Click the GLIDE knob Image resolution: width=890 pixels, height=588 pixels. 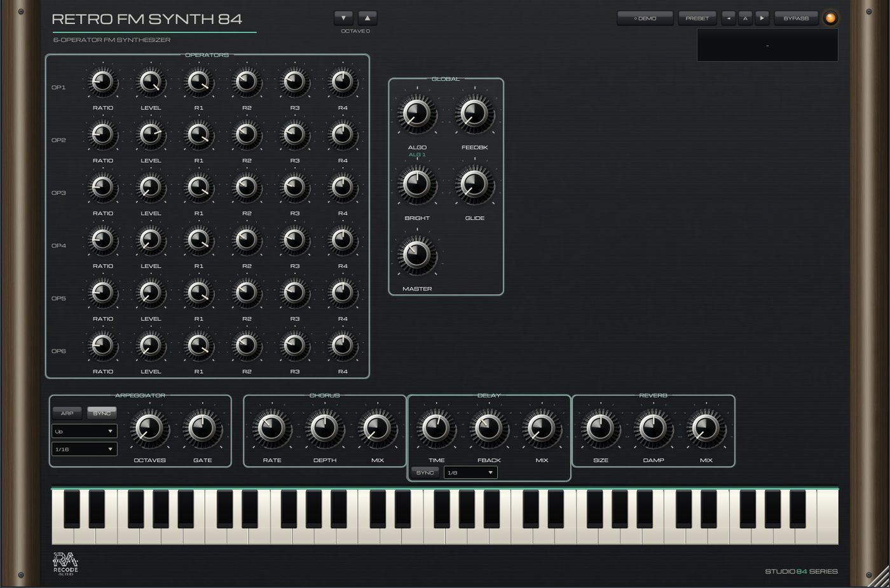(x=474, y=185)
